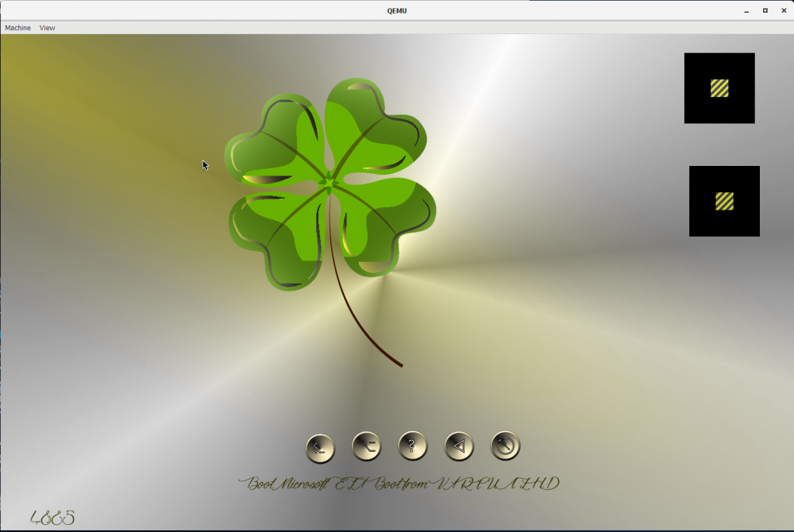The width and height of the screenshot is (794, 532).
Task: Open the Machine menu
Action: (x=17, y=28)
